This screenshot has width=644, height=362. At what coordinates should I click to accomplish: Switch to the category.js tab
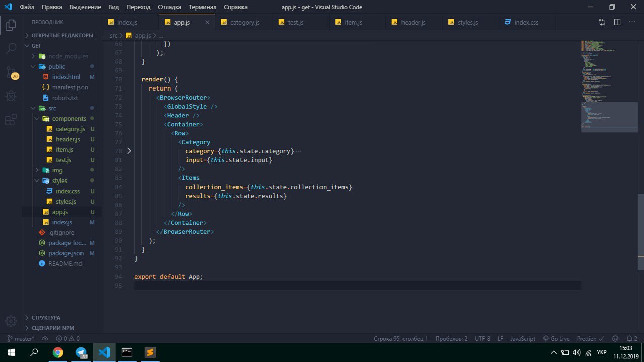coord(245,23)
